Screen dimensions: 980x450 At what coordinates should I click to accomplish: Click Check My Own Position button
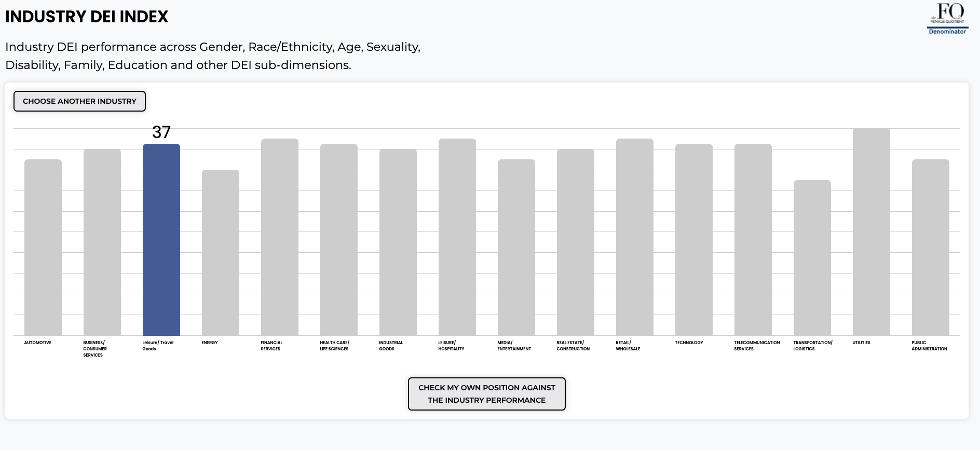pos(486,394)
